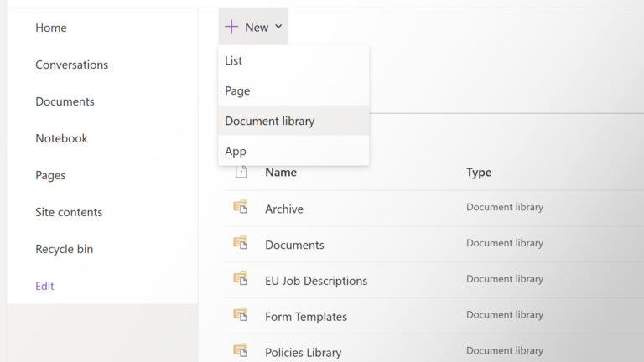Click the plus icon beside New
644x362 pixels.
(x=232, y=27)
